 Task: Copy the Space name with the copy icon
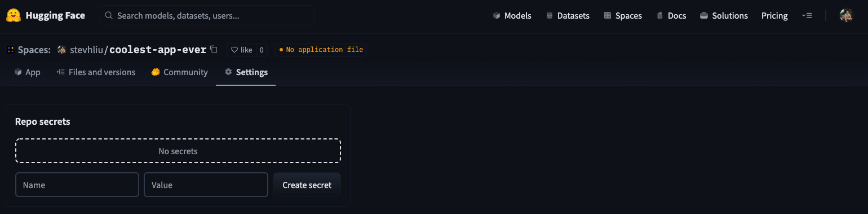pos(214,49)
